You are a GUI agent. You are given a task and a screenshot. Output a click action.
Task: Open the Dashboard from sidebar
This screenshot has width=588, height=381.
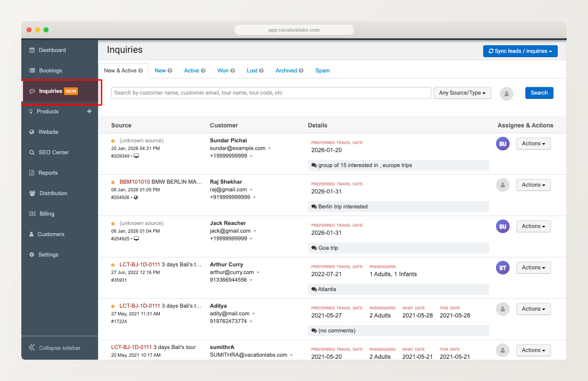pyautogui.click(x=51, y=50)
